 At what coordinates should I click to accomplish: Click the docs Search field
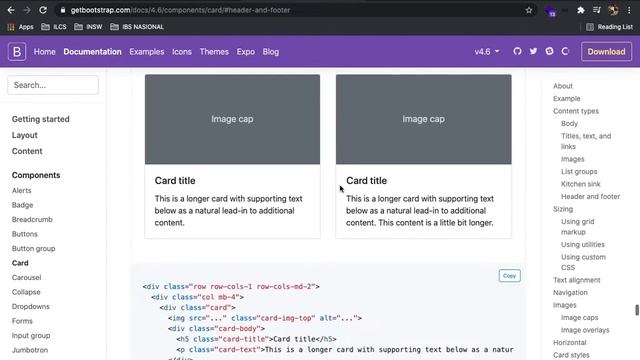click(x=53, y=85)
